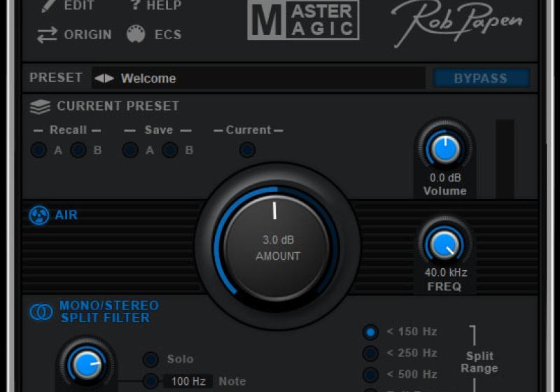Viewport: 560px width, 392px height.
Task: Toggle the Mono/Stereo Split Filter circles icon
Action: 41,311
